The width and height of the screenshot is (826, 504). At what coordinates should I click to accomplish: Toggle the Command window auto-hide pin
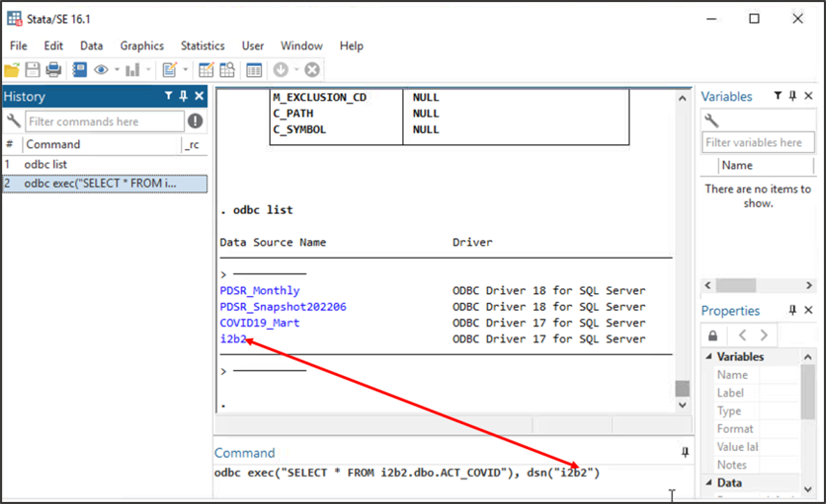point(685,452)
